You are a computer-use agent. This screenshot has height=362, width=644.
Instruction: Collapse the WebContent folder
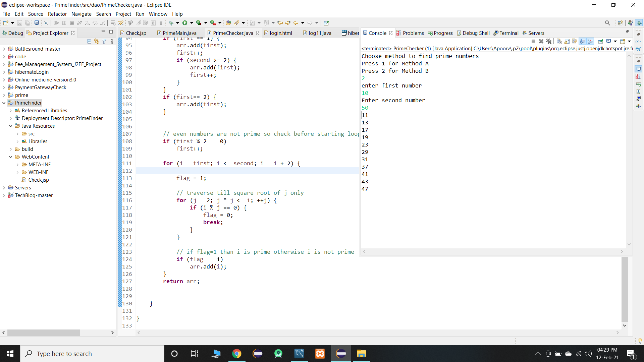[11, 157]
